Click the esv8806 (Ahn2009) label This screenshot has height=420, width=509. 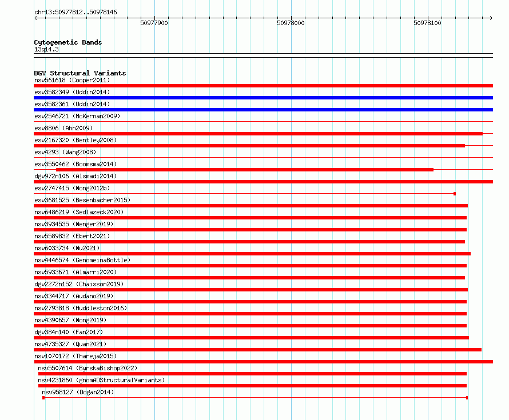[63, 128]
